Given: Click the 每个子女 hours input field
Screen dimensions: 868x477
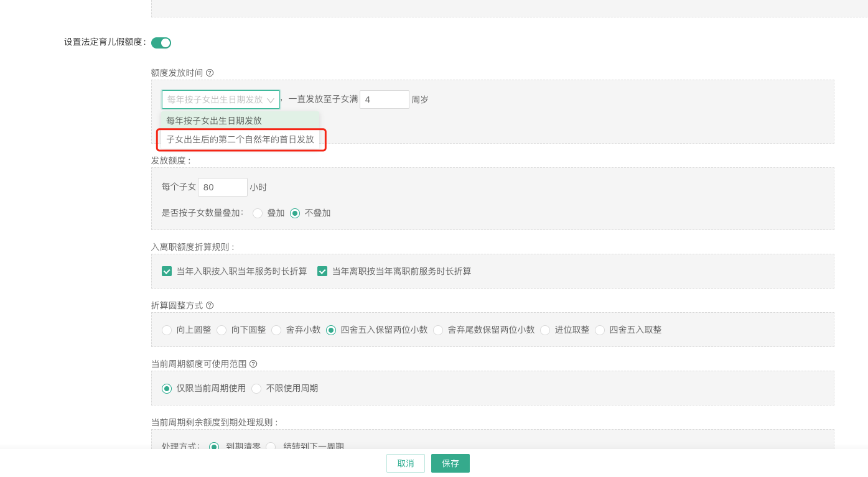Looking at the screenshot, I should pyautogui.click(x=222, y=187).
